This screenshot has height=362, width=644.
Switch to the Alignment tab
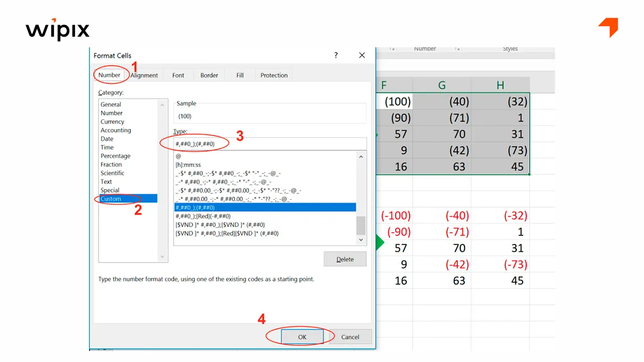[144, 75]
